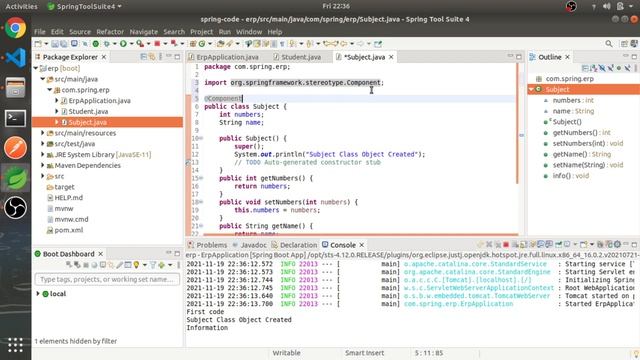
Task: Open the Run dropdown arrow
Action: tap(131, 44)
